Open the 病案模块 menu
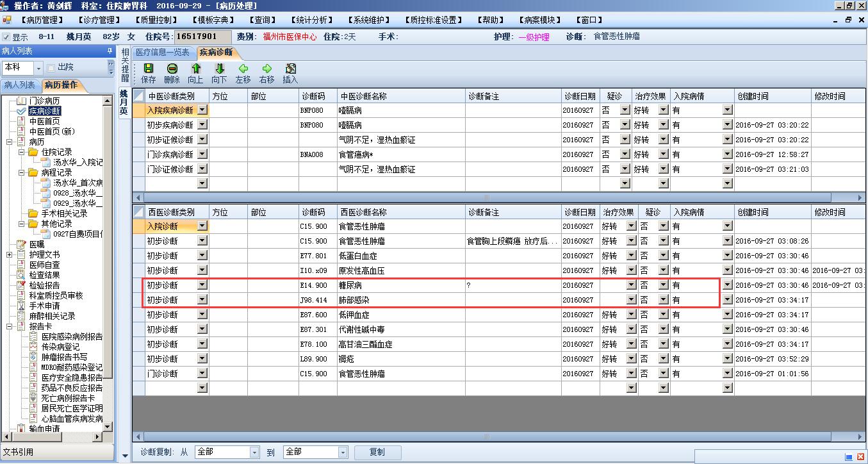The height and width of the screenshot is (464, 868). tap(539, 20)
